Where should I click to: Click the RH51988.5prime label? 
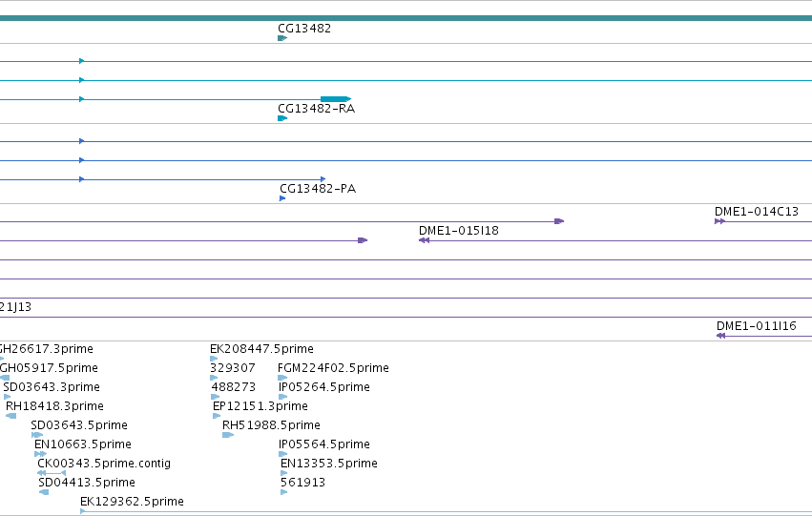[x=271, y=425]
